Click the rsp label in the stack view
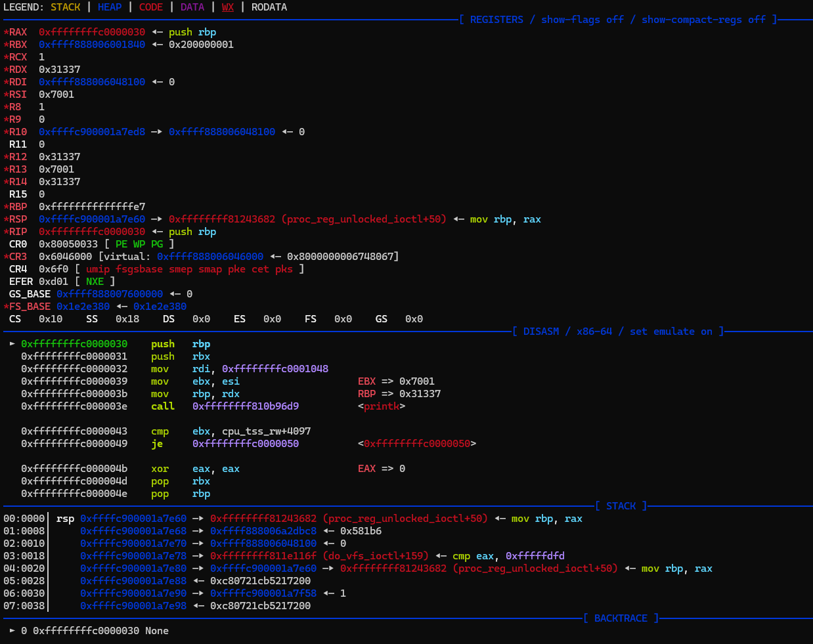Viewport: 813px width, 644px height. tap(65, 519)
